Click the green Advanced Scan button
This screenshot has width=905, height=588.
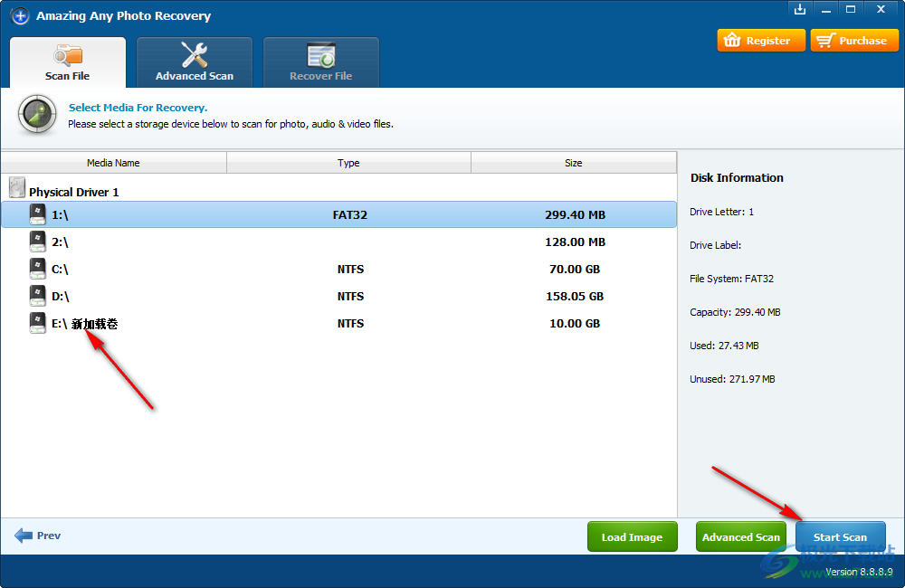point(740,536)
